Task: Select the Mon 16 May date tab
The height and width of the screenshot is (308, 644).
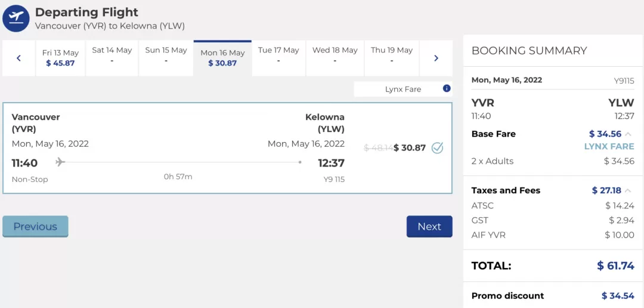Action: pyautogui.click(x=222, y=58)
